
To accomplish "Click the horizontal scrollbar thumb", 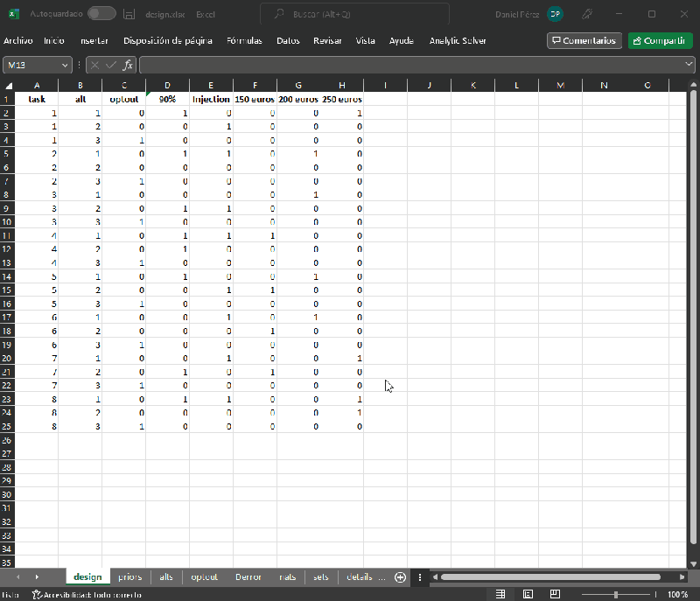I will [x=550, y=577].
